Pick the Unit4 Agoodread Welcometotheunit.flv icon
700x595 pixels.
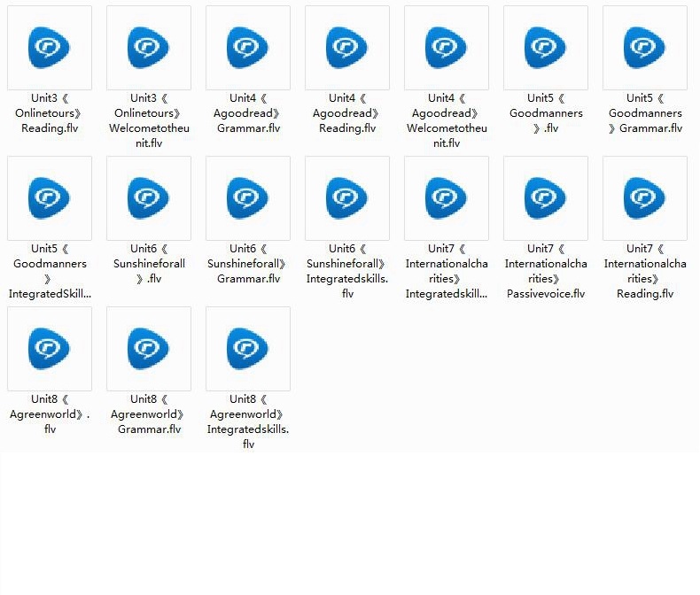click(447, 48)
